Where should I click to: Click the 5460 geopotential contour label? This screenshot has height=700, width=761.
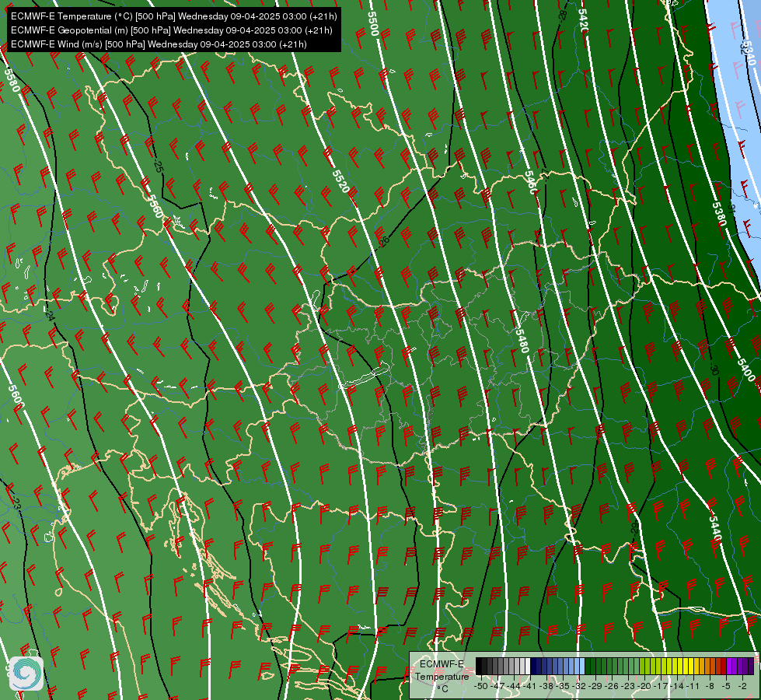(530, 183)
